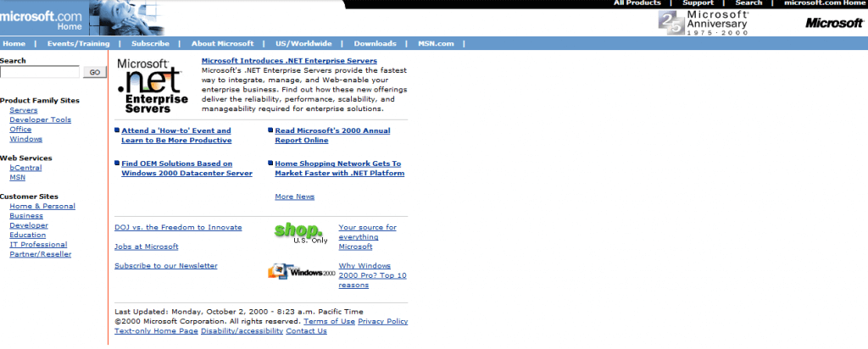Switch to the Text-only Home Page

pos(156,331)
